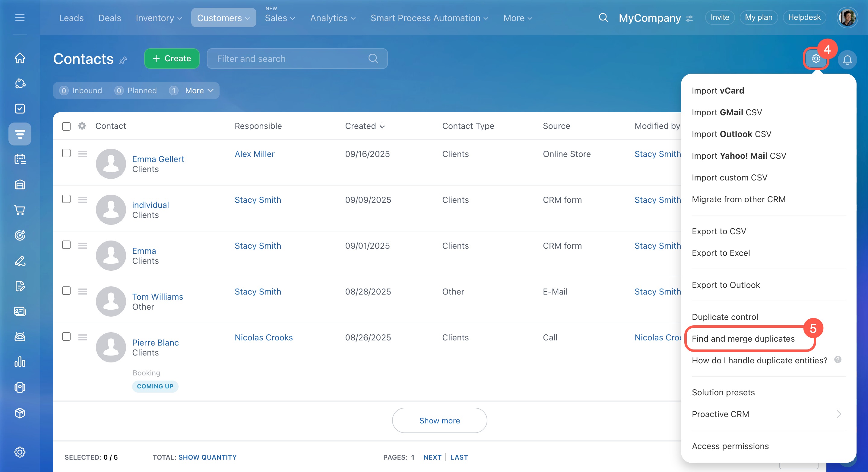
Task: Tick the checkbox for Emma Gellert
Action: click(66, 153)
